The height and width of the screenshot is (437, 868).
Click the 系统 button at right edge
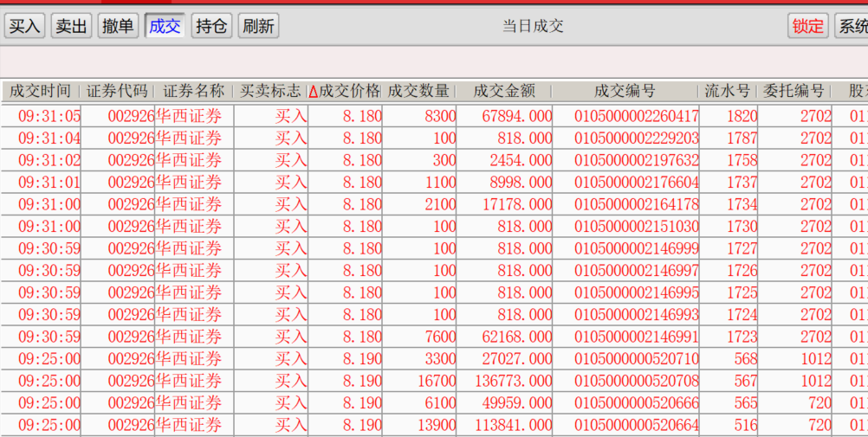pos(852,26)
